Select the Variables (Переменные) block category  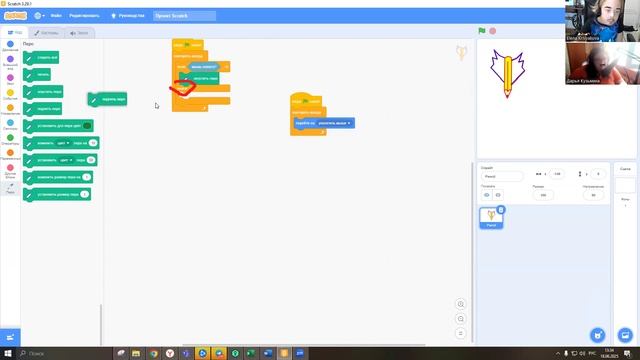point(10,155)
